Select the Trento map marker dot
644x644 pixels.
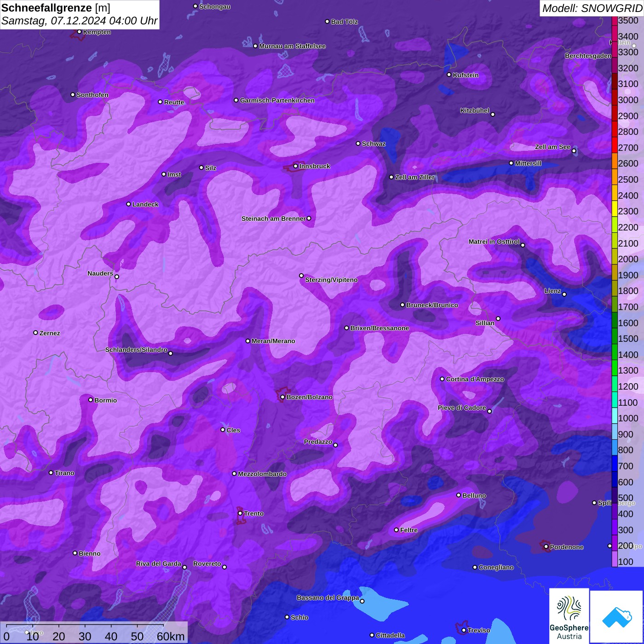pos(240,513)
